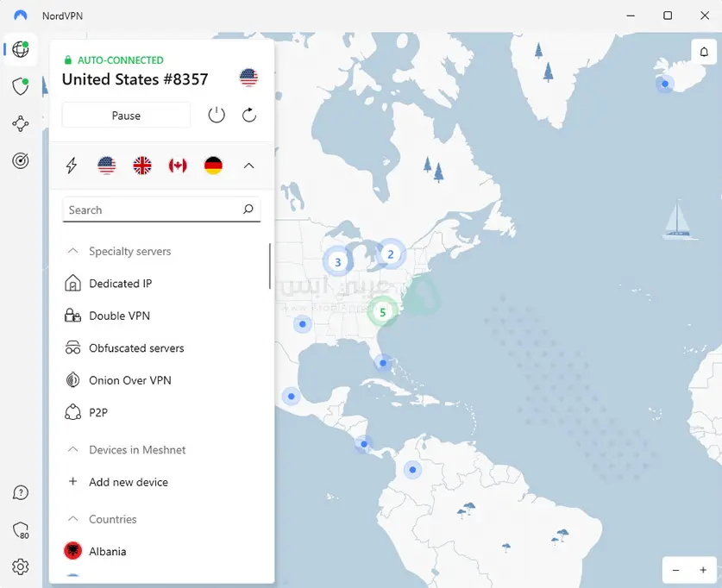Reconnect using the circular refresh icon
Image resolution: width=722 pixels, height=588 pixels.
[x=249, y=114]
